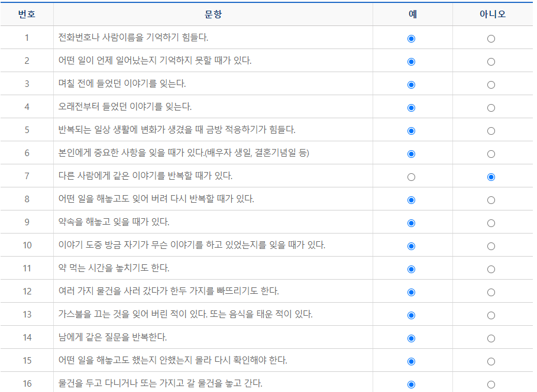Mark 아니오 for question 15
The height and width of the screenshot is (392, 537).
coord(491,361)
